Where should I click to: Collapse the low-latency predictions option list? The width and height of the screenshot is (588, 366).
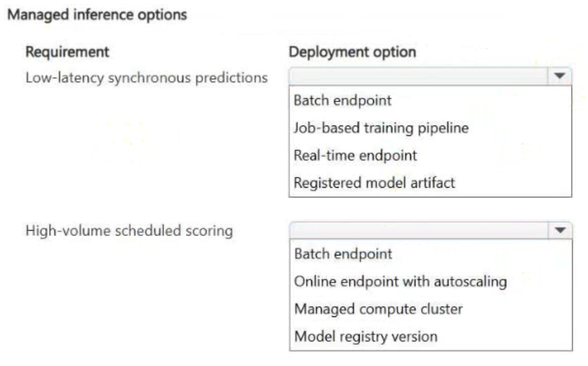pyautogui.click(x=559, y=78)
